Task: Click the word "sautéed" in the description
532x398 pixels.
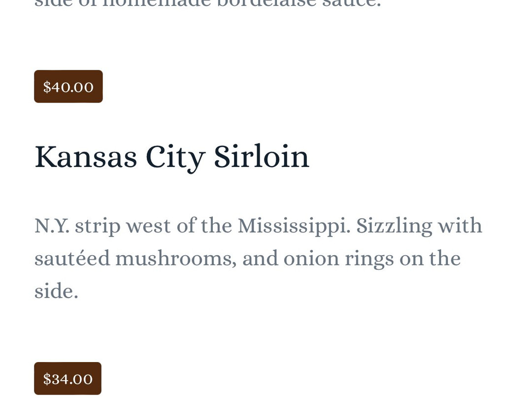Action: [x=72, y=259]
